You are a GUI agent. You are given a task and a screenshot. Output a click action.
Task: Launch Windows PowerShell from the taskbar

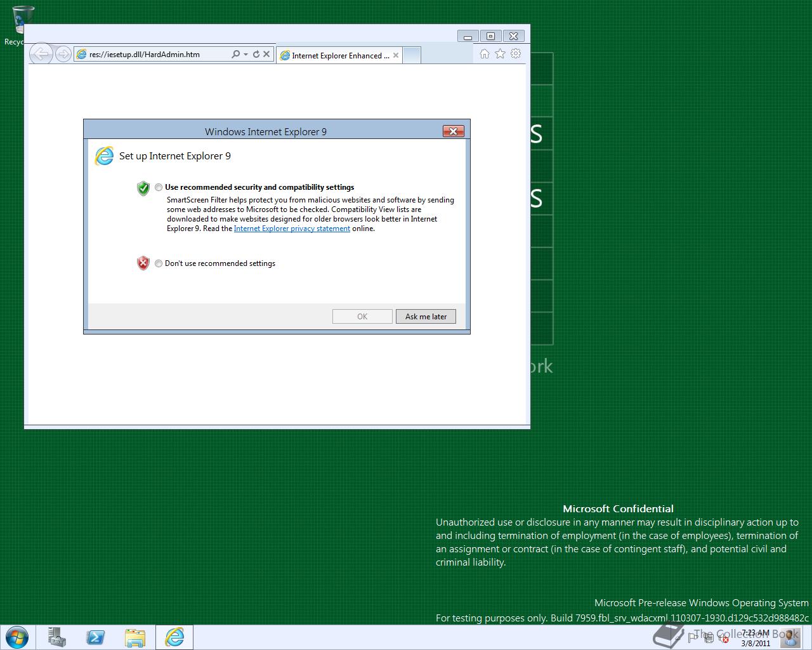click(96, 637)
